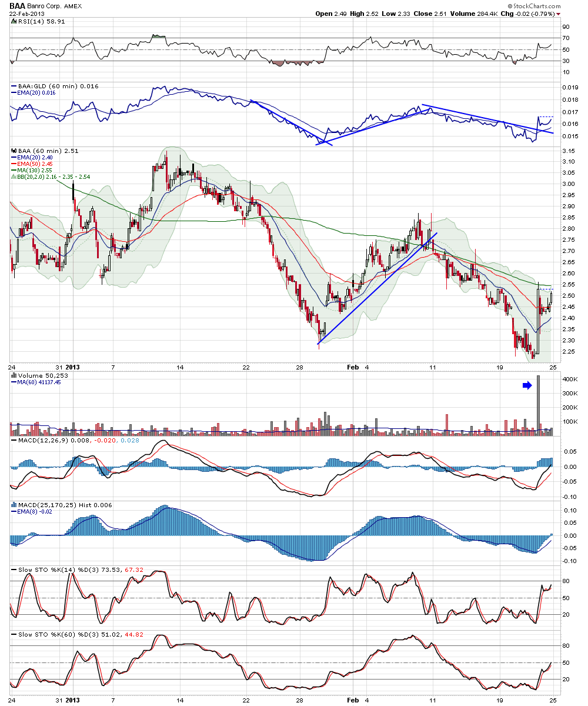Click the red down-triangle next to Chg
The width and height of the screenshot is (588, 706).
click(x=558, y=14)
